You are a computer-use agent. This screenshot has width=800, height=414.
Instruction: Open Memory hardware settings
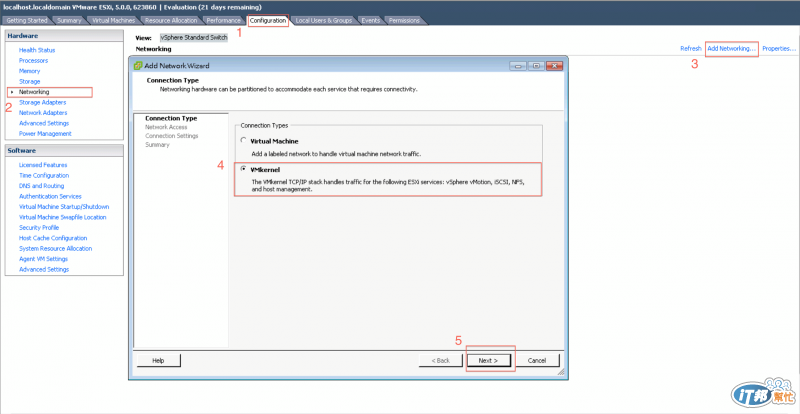[x=30, y=71]
